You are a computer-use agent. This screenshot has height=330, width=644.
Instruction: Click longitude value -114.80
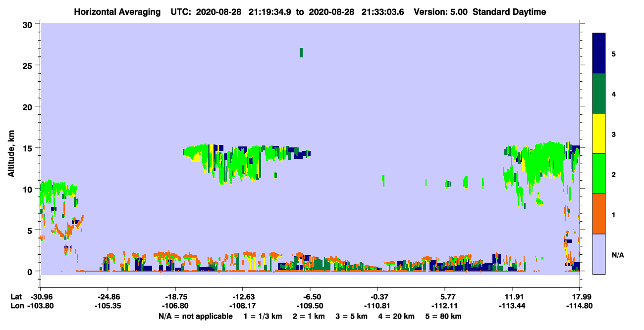coord(580,306)
